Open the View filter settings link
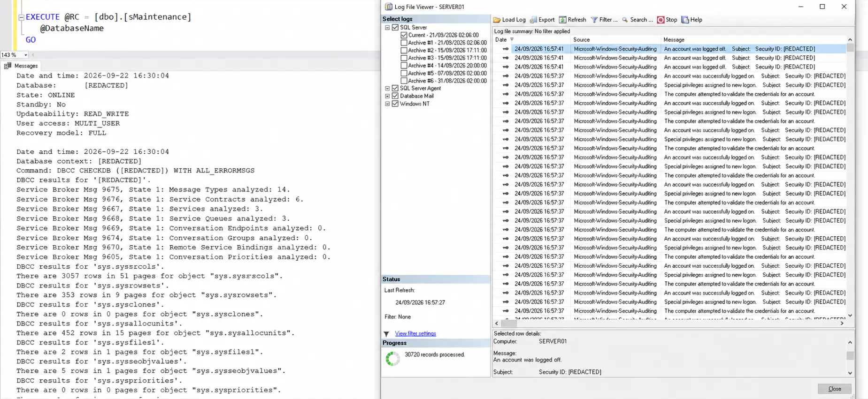Viewport: 868px width, 399px height. click(415, 334)
